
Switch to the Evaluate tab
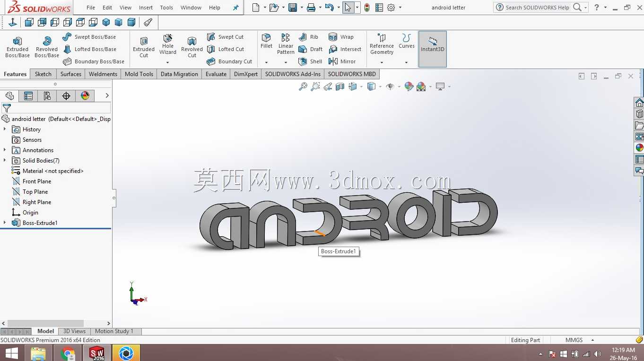pos(216,74)
